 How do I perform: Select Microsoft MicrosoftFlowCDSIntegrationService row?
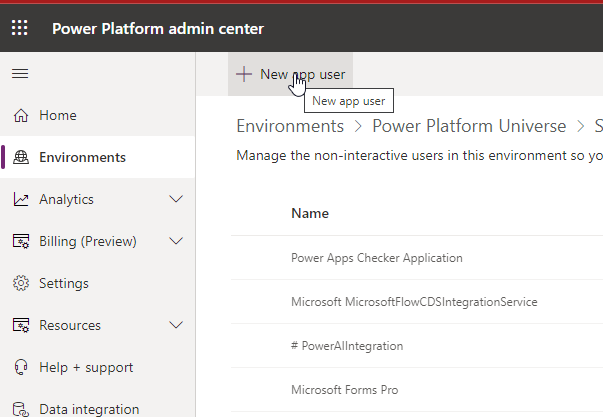(417, 302)
